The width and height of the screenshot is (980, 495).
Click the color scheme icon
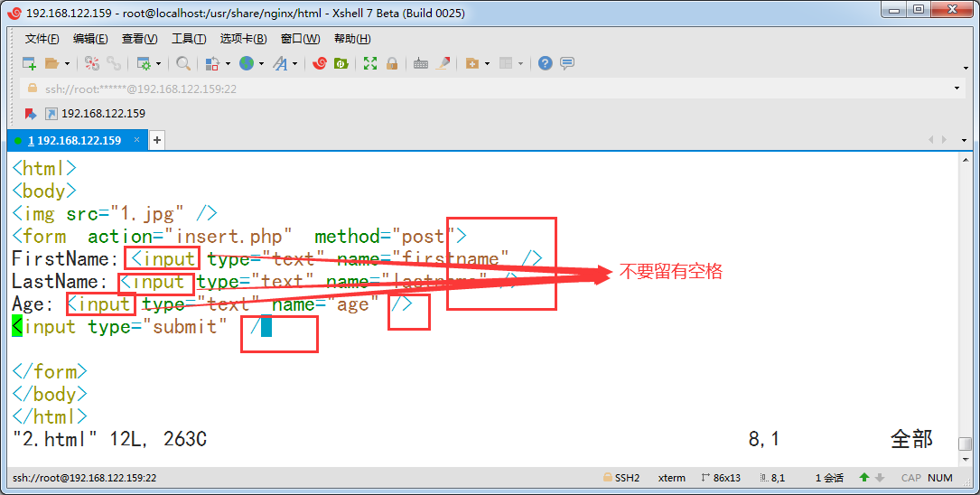click(x=212, y=63)
